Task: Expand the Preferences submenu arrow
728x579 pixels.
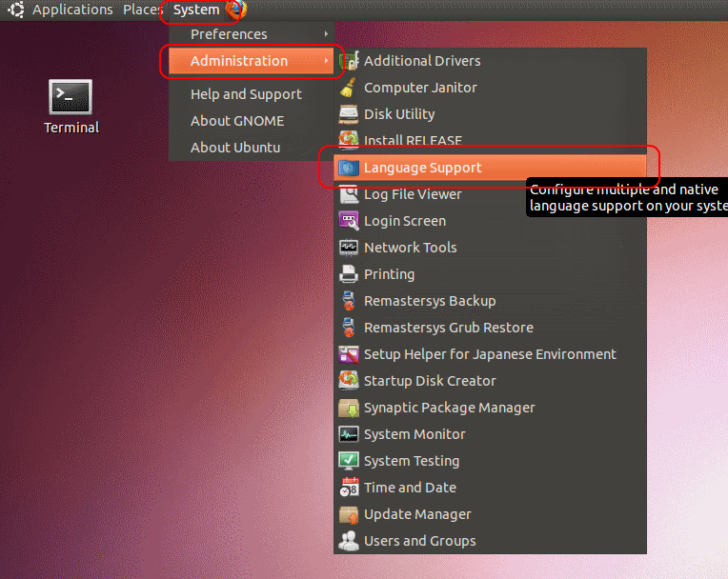Action: (x=327, y=34)
